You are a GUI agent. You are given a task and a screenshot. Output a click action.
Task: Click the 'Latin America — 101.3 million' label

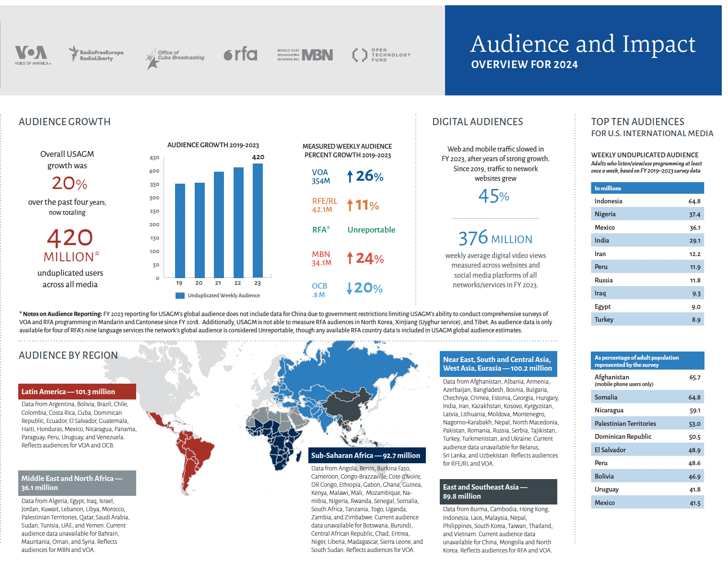(77, 391)
